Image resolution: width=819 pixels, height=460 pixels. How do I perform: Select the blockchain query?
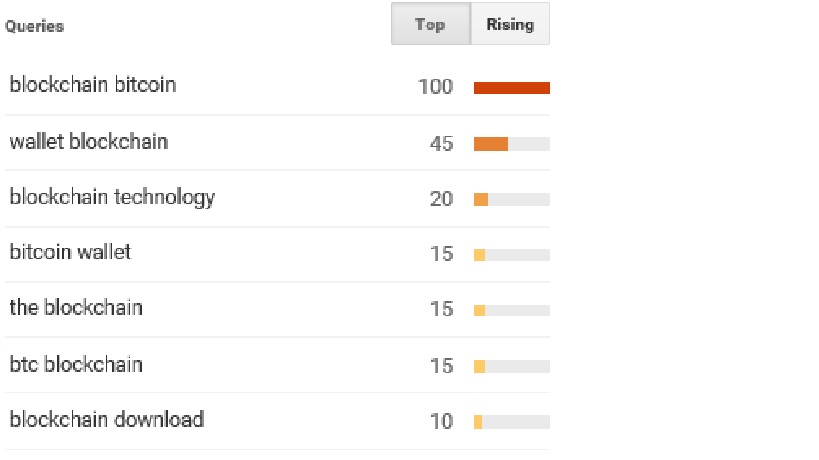click(76, 308)
